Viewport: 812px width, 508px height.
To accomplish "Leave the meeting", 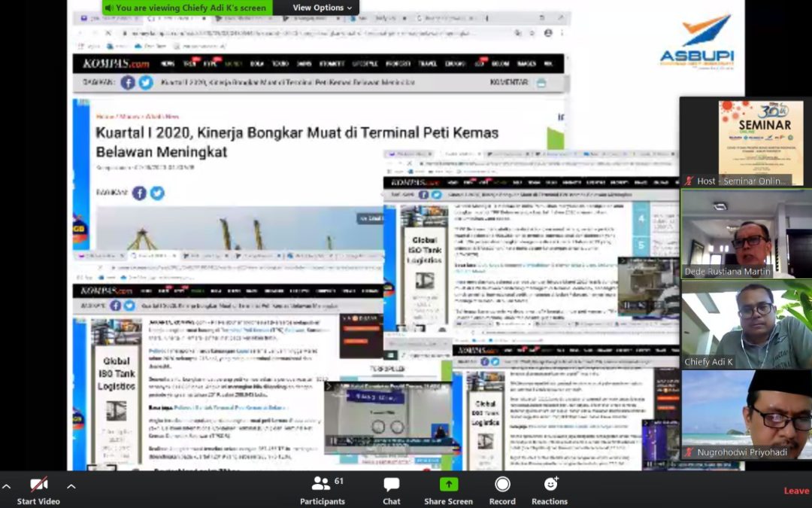I will tap(796, 491).
